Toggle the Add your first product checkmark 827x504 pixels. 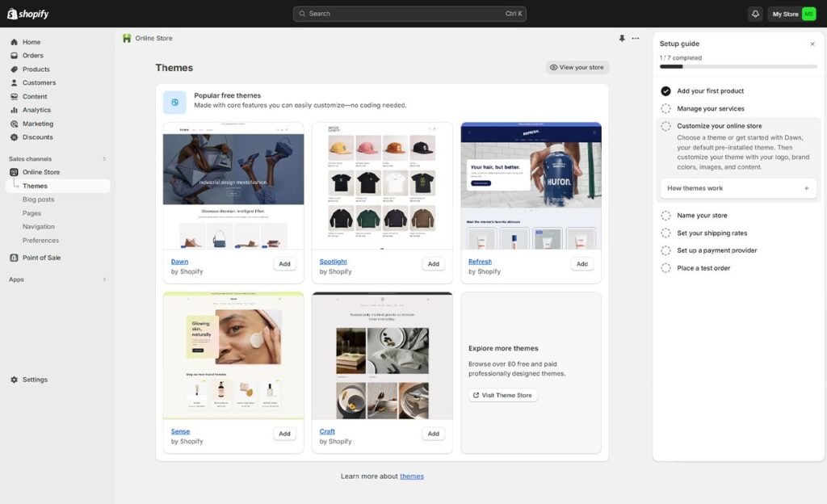(x=665, y=91)
